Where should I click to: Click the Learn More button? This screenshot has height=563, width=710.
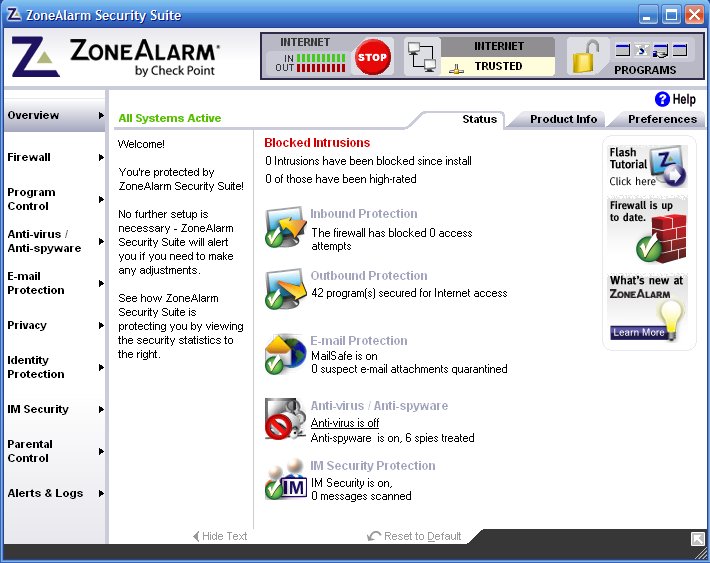point(638,332)
